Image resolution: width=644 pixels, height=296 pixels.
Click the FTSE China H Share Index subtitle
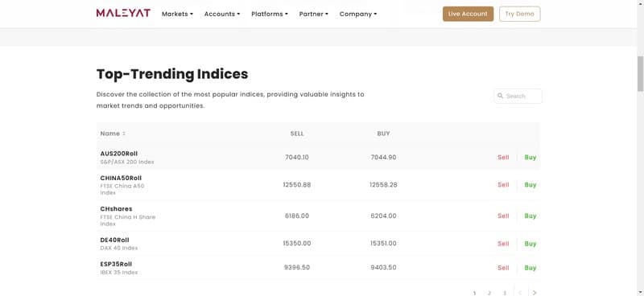pos(128,220)
